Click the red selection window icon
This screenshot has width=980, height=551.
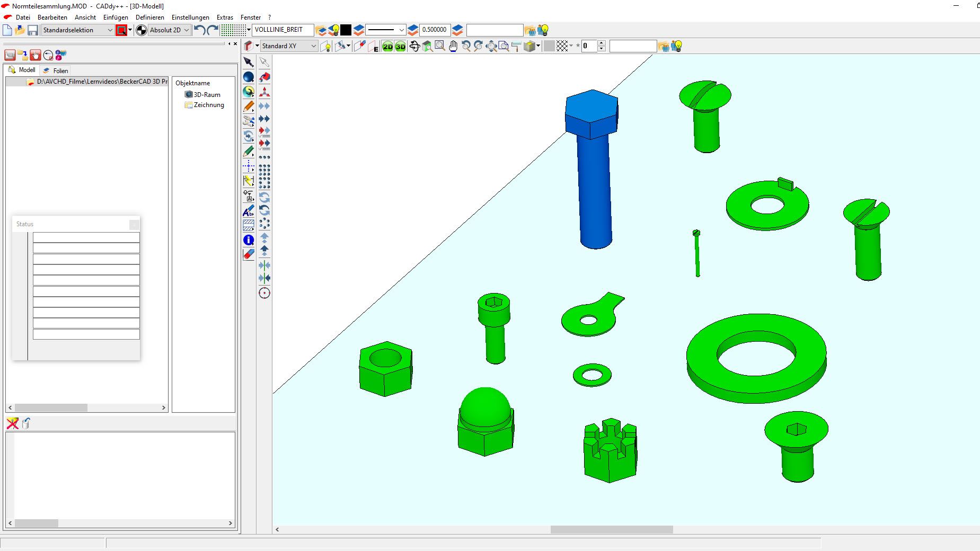point(121,30)
